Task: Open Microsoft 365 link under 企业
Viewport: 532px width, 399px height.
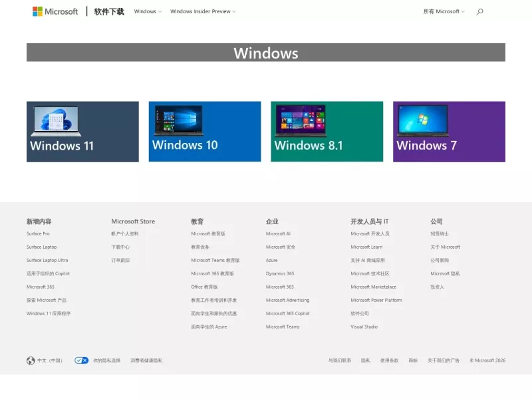Action: coord(280,287)
